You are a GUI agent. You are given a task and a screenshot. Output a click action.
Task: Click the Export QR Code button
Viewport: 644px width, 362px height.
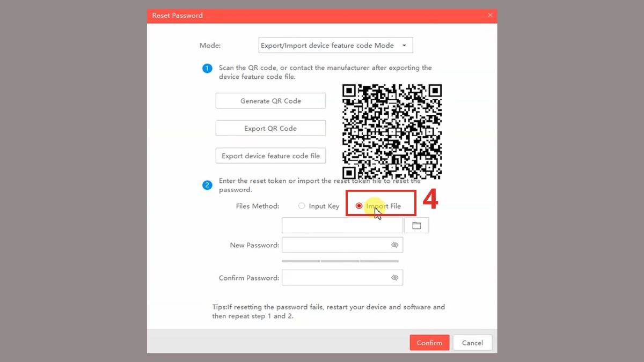[x=270, y=128]
